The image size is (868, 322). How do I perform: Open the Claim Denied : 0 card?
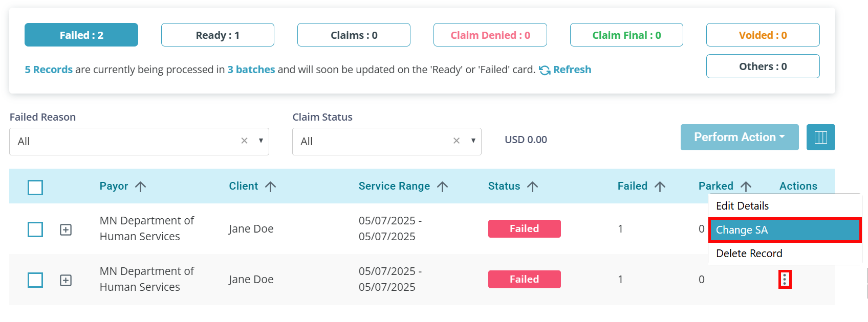point(490,35)
